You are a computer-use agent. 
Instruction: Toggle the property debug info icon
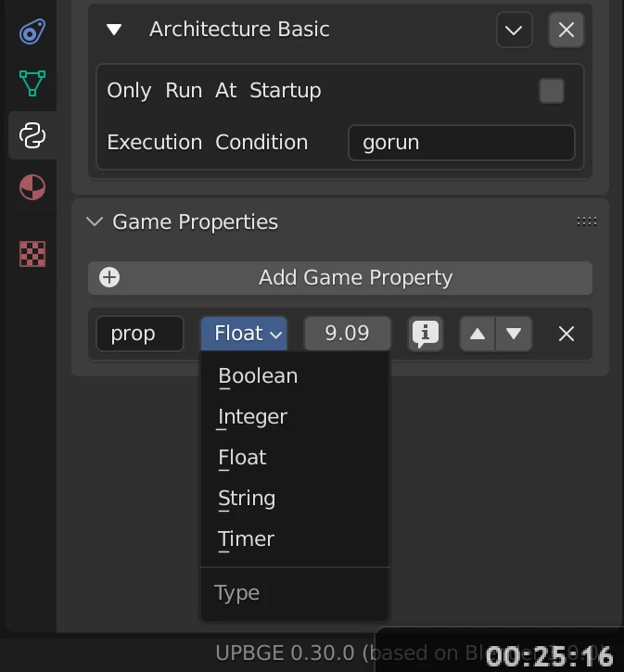[x=426, y=334]
